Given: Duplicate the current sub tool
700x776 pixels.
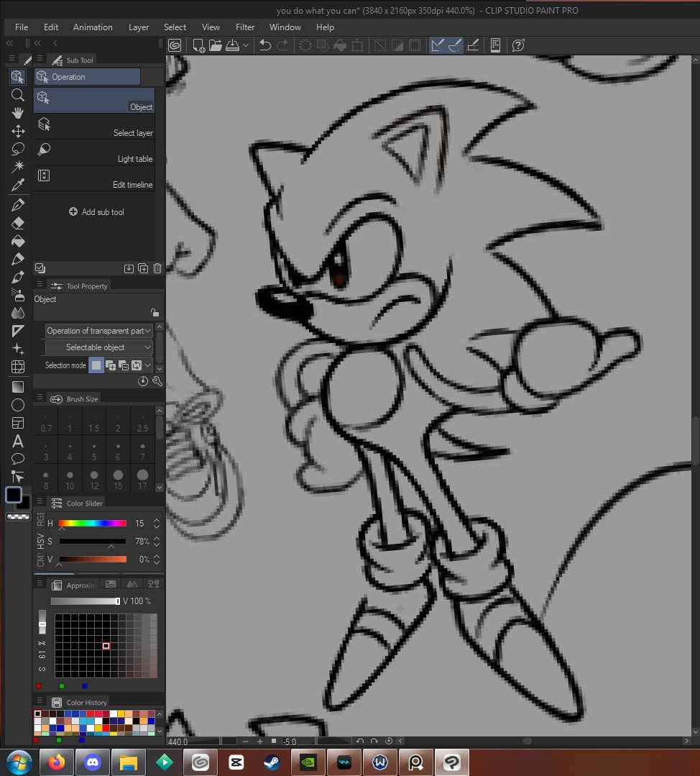Looking at the screenshot, I should click(x=143, y=268).
